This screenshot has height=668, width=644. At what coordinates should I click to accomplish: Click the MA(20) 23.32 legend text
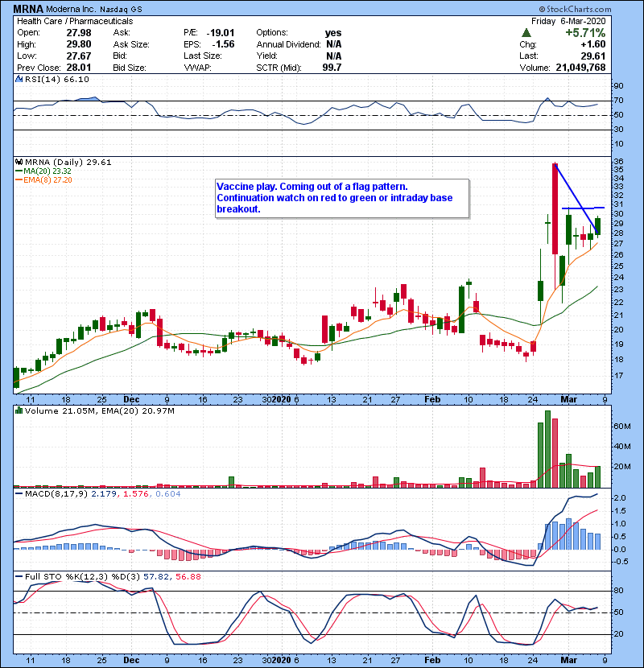point(47,171)
